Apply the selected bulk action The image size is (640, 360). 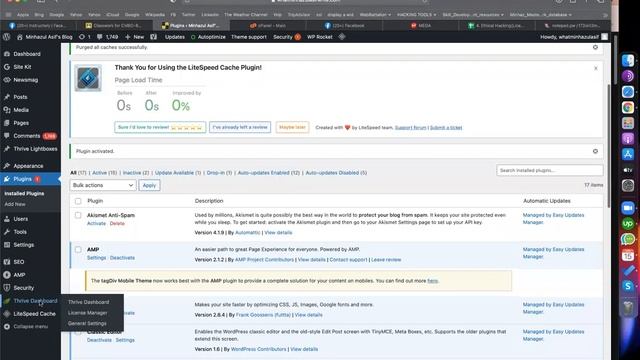[x=149, y=185]
